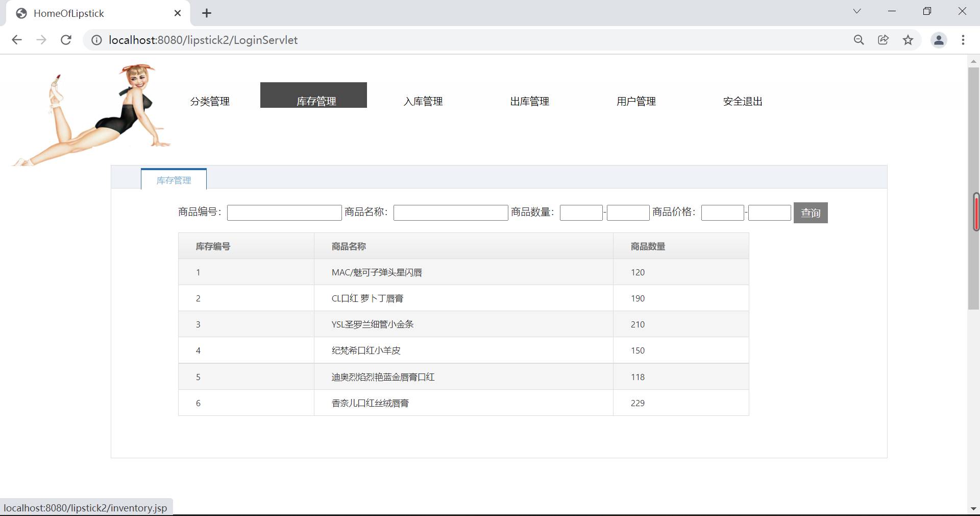Click the browser address bar URL
This screenshot has height=516, width=980.
point(203,40)
